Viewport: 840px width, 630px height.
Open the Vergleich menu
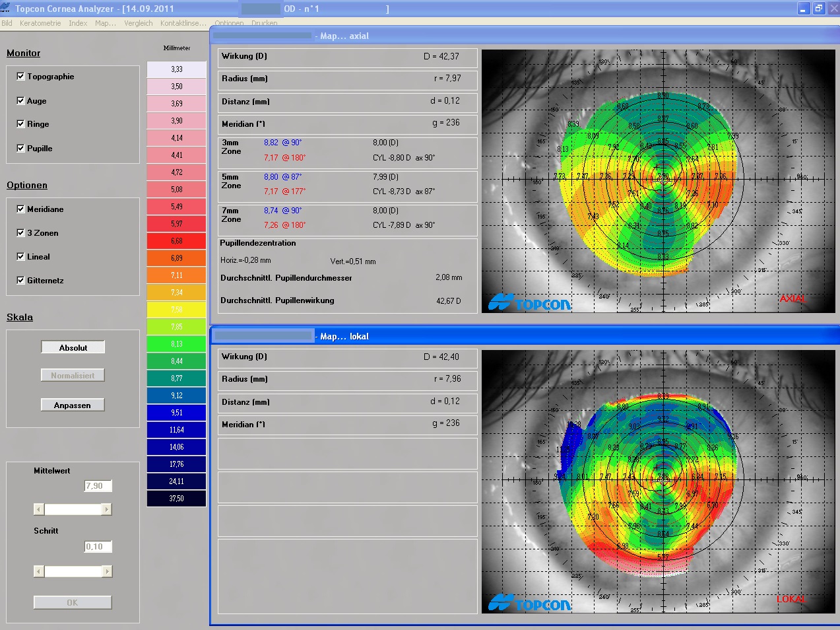coord(139,23)
